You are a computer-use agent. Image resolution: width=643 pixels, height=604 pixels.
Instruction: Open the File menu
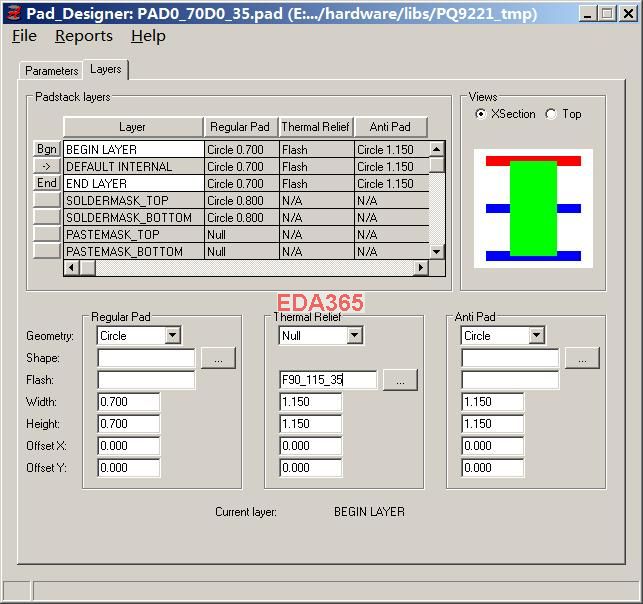[x=24, y=36]
